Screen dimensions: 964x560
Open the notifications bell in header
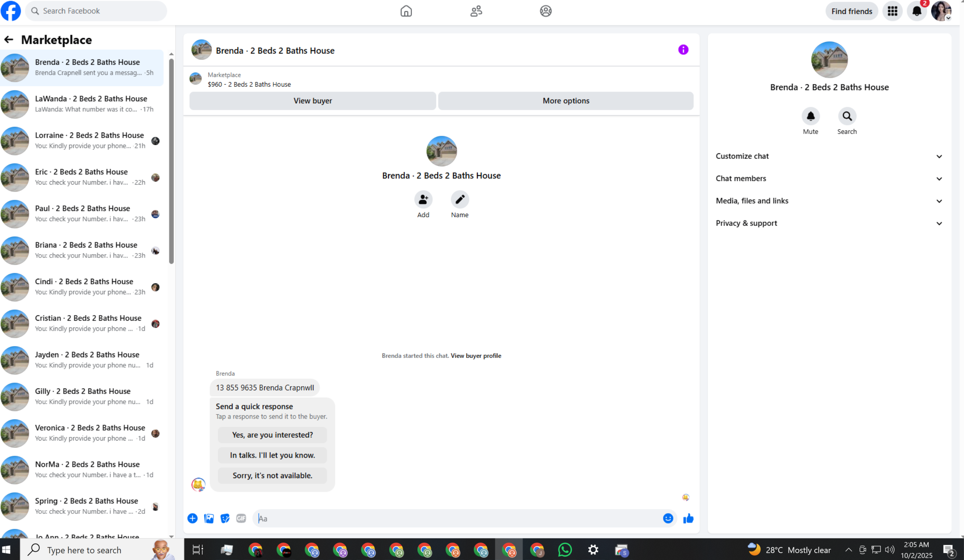(x=917, y=11)
